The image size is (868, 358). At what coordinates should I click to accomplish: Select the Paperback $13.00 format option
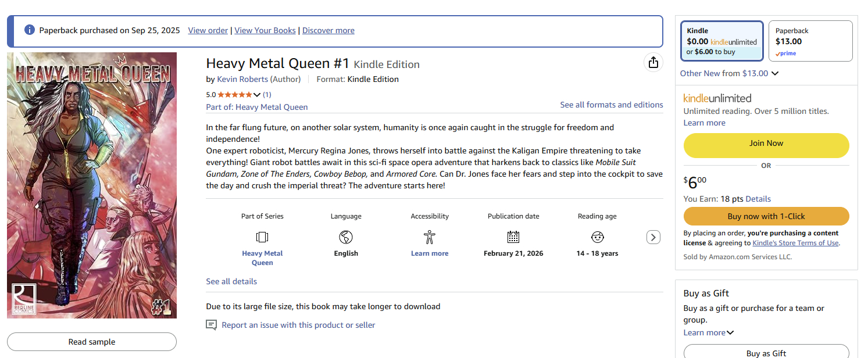[810, 41]
